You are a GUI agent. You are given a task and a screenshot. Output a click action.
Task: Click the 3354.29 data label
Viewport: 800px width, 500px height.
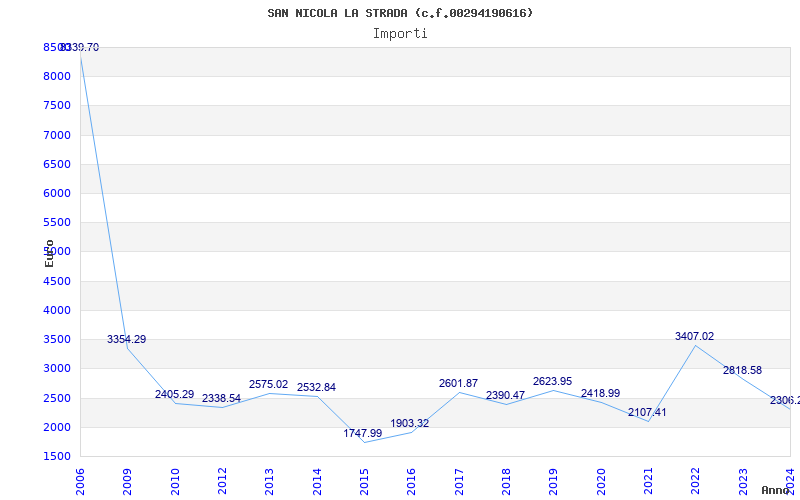127,339
